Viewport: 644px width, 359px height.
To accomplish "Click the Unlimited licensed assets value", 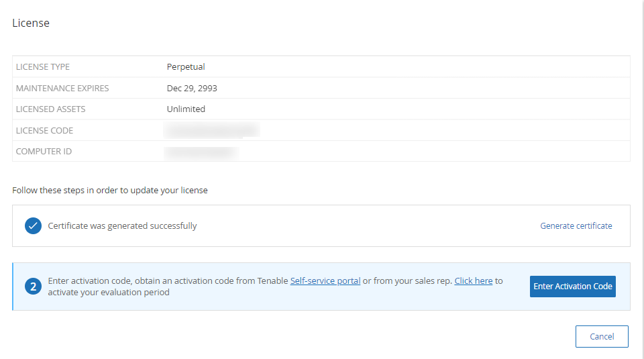I will coord(186,109).
